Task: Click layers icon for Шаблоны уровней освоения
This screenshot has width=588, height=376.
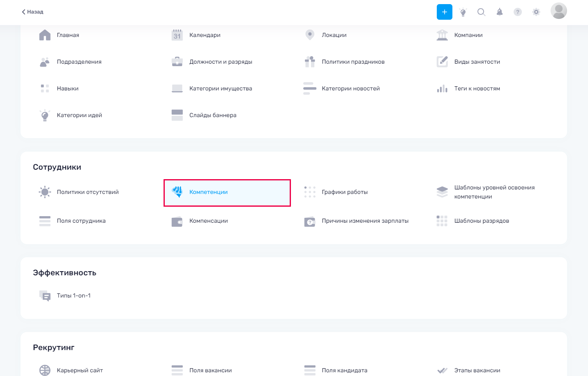Action: 442,192
